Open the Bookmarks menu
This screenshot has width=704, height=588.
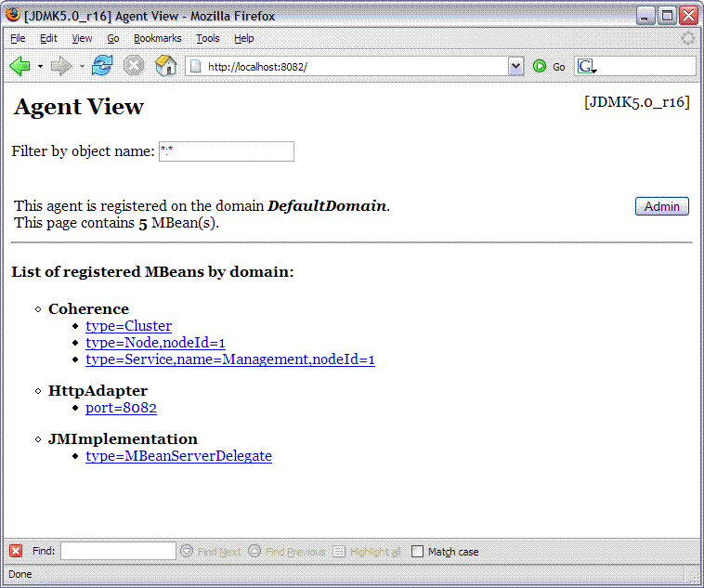158,39
